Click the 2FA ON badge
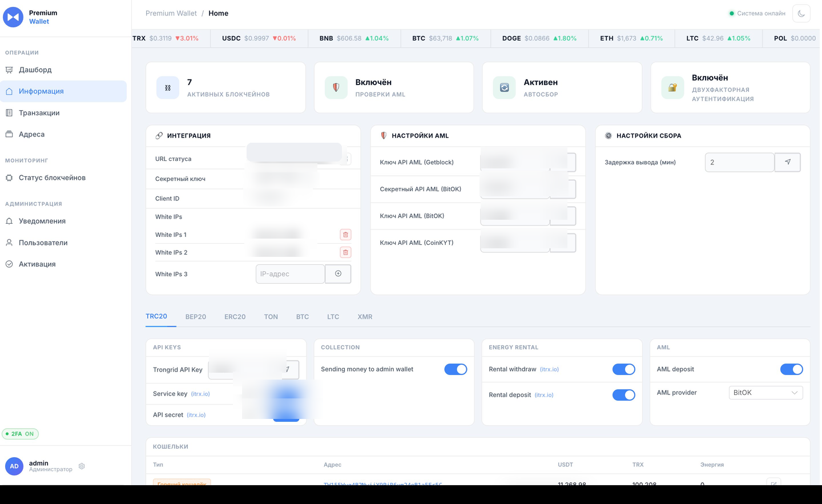The height and width of the screenshot is (504, 822). click(21, 434)
